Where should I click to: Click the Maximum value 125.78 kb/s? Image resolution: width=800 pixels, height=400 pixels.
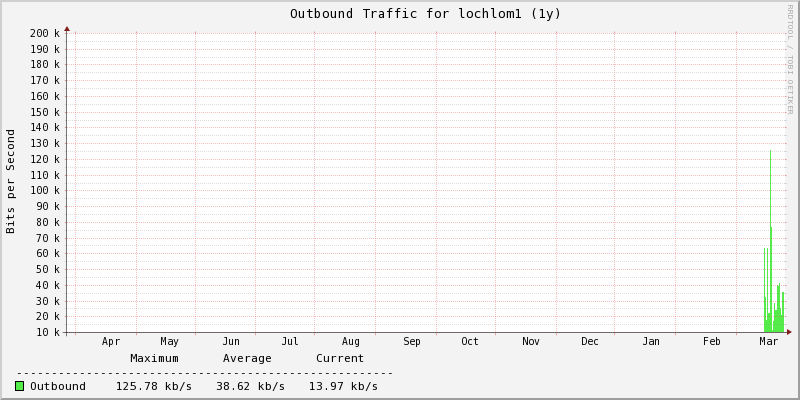pyautogui.click(x=153, y=386)
